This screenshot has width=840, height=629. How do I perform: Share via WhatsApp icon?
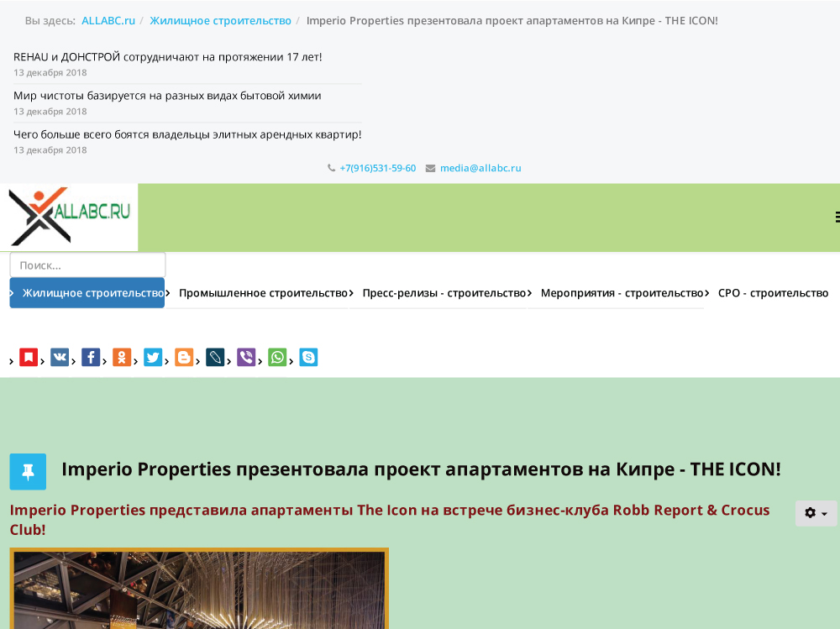click(x=277, y=358)
